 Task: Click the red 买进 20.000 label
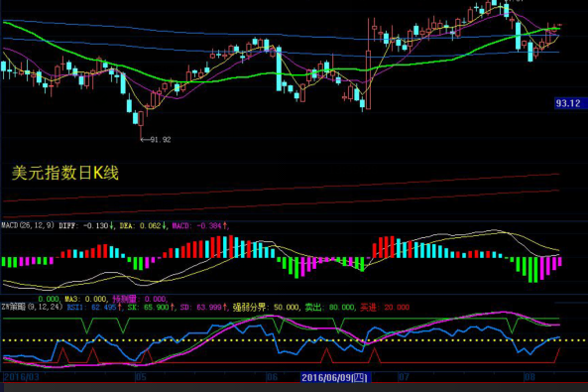(385, 308)
